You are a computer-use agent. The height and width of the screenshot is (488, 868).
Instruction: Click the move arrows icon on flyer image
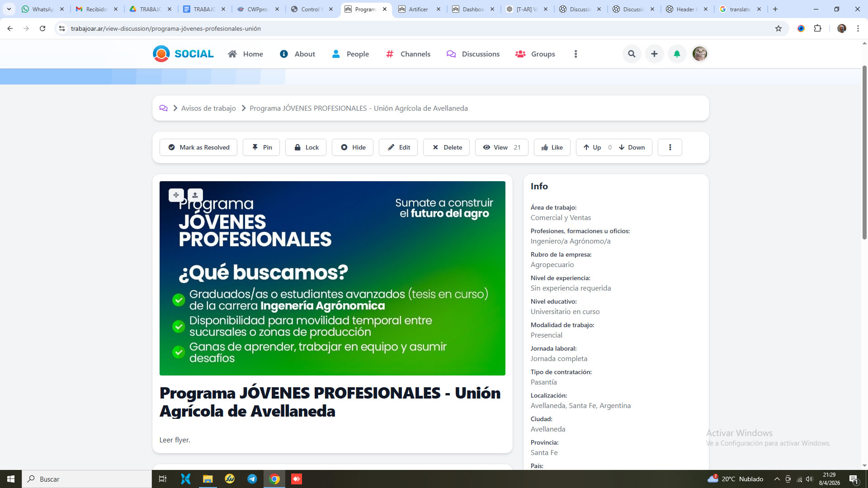176,195
